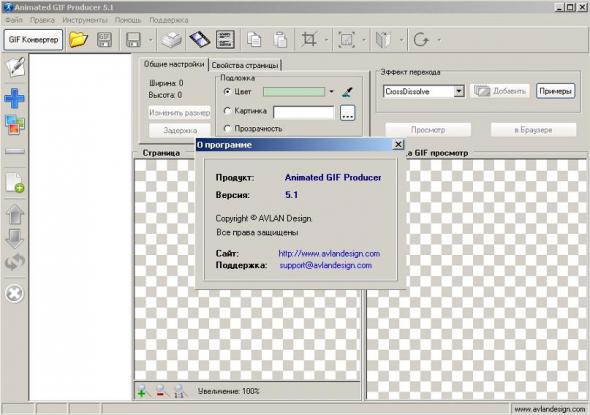The width and height of the screenshot is (590, 415).
Task: Expand the arrow next to save icon
Action: pos(150,40)
